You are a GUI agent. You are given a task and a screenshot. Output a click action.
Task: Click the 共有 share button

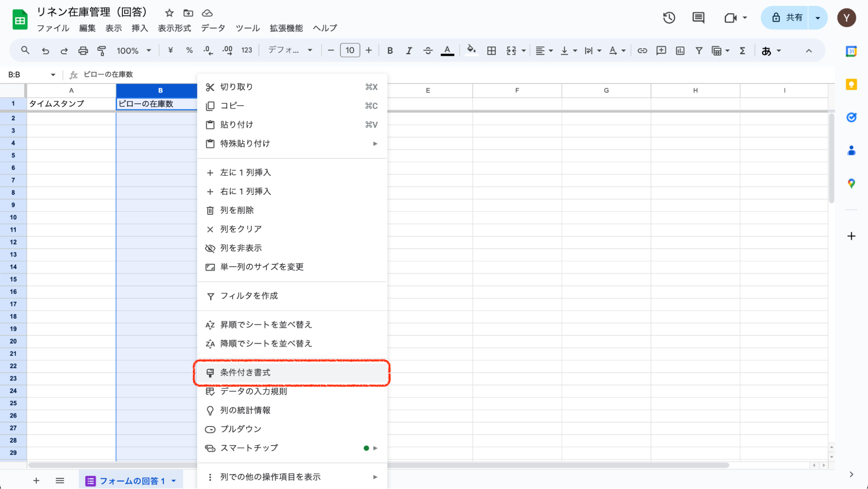click(787, 18)
